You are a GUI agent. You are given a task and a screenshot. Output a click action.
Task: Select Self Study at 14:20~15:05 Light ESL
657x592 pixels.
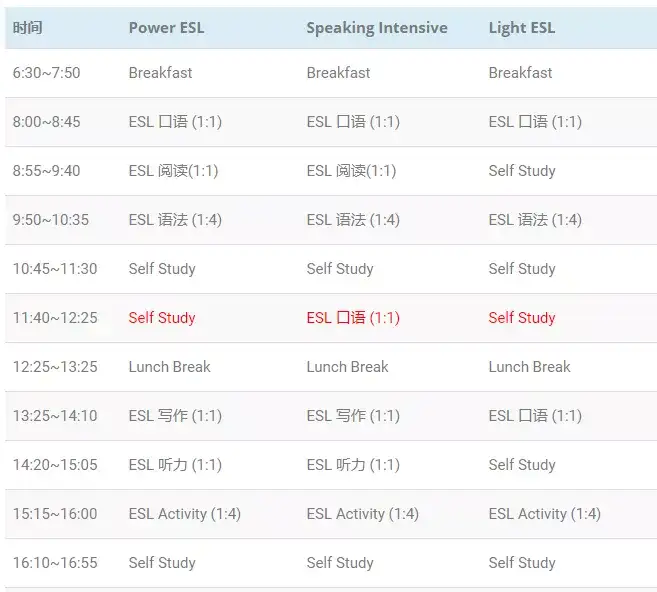[522, 465]
